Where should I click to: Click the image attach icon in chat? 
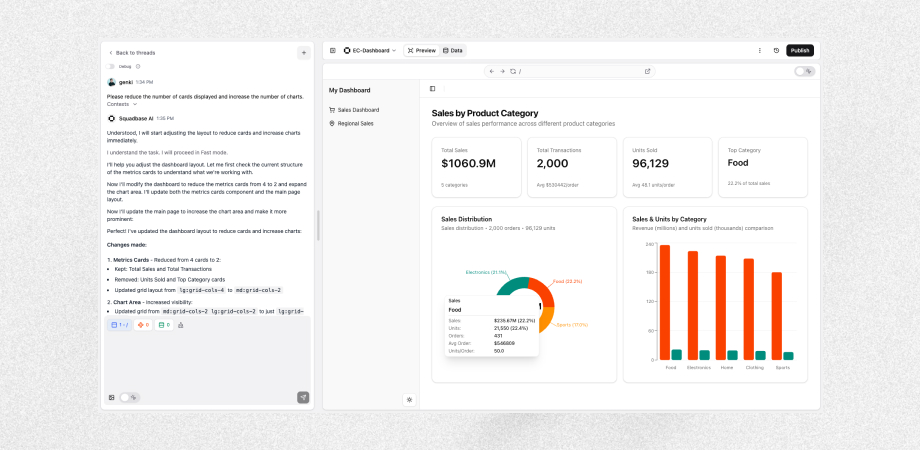111,397
